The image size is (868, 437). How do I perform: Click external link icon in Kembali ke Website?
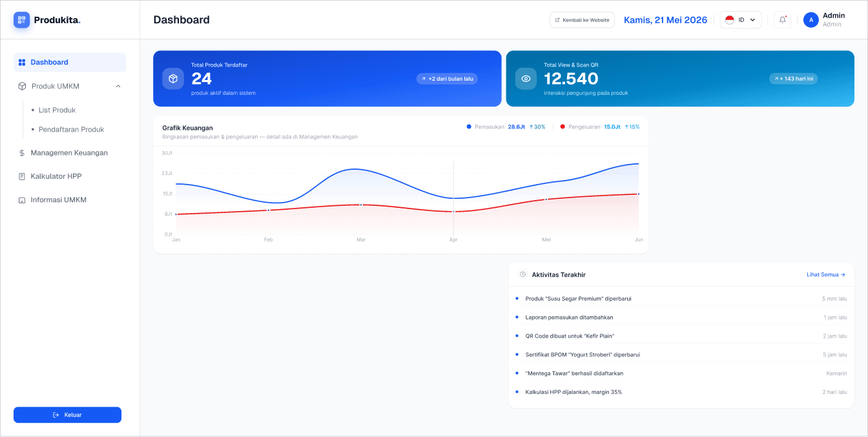pyautogui.click(x=558, y=20)
